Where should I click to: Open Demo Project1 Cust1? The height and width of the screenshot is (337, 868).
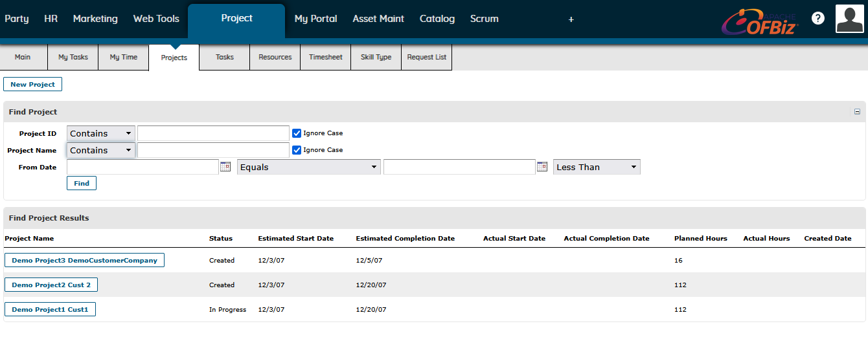point(50,309)
